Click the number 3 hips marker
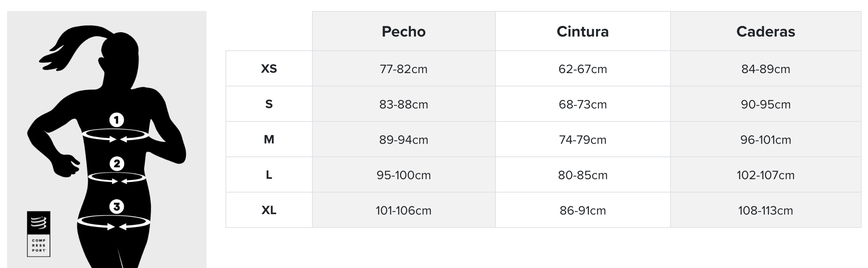868x268 pixels. [x=116, y=206]
